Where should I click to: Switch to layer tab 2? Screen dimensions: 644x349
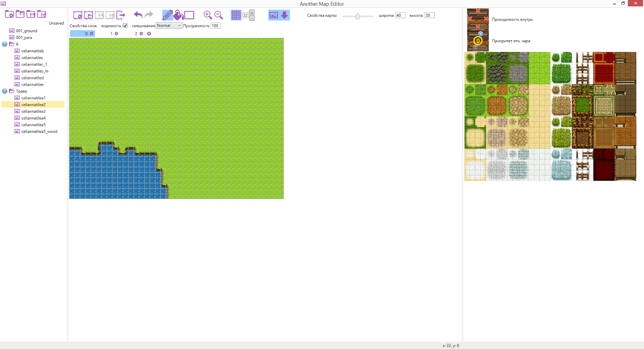pyautogui.click(x=136, y=34)
